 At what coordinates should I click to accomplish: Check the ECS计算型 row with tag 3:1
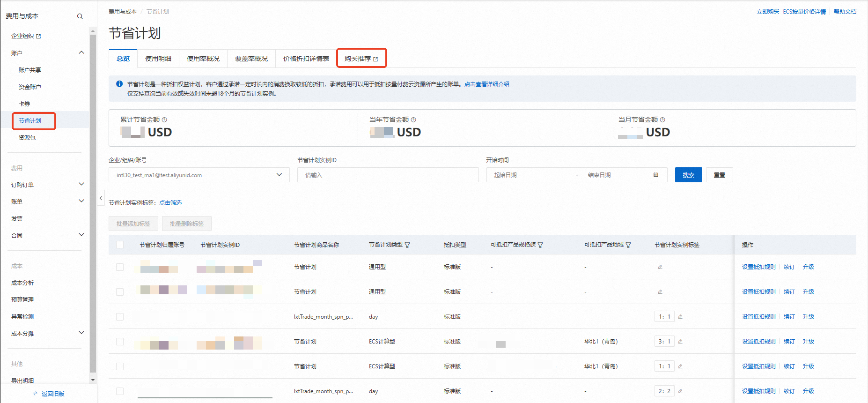[120, 342]
